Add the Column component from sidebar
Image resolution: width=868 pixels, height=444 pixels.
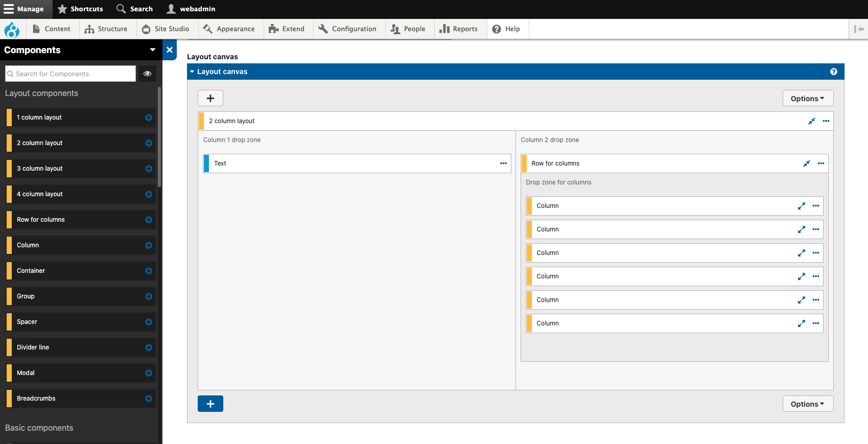click(149, 245)
